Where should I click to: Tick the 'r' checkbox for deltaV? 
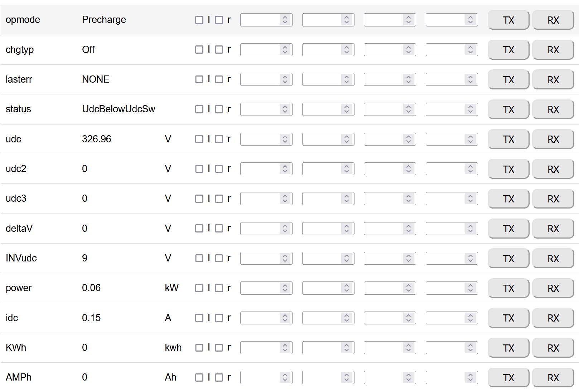point(219,229)
